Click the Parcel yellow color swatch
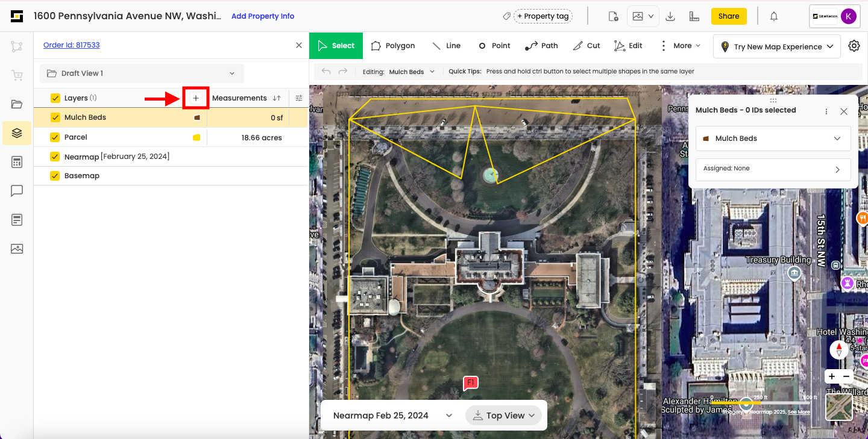This screenshot has height=439, width=868. tap(197, 138)
